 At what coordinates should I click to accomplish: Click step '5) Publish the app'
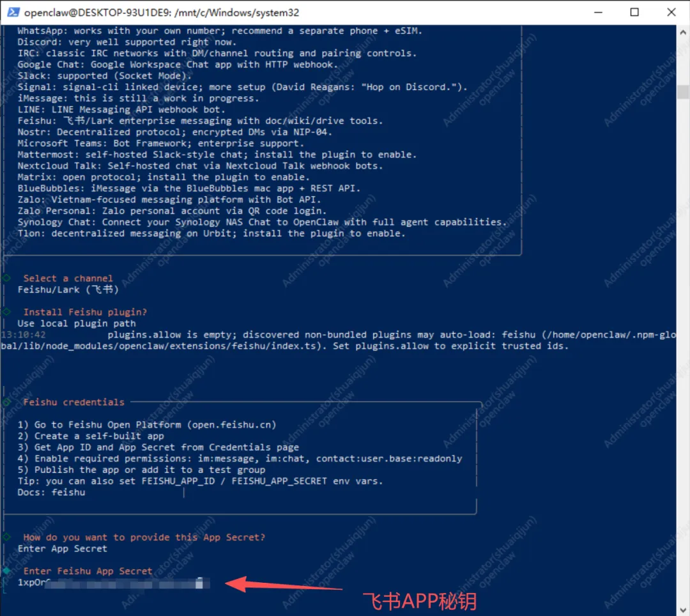click(141, 470)
